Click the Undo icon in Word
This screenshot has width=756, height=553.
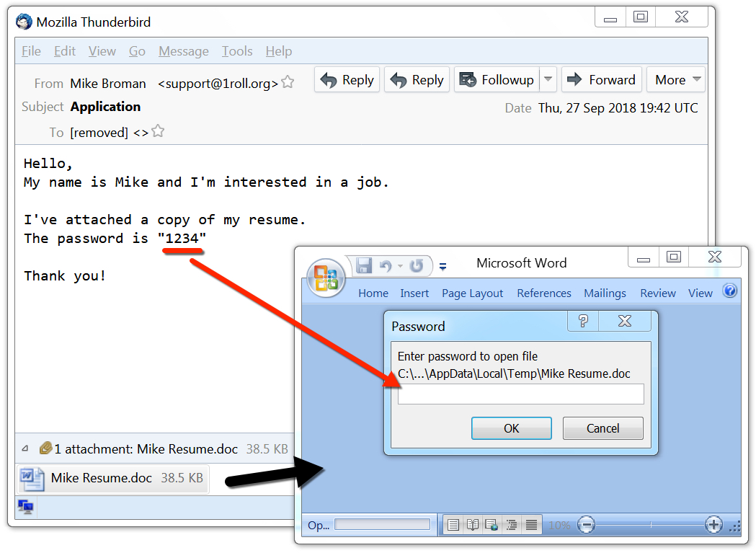(386, 265)
